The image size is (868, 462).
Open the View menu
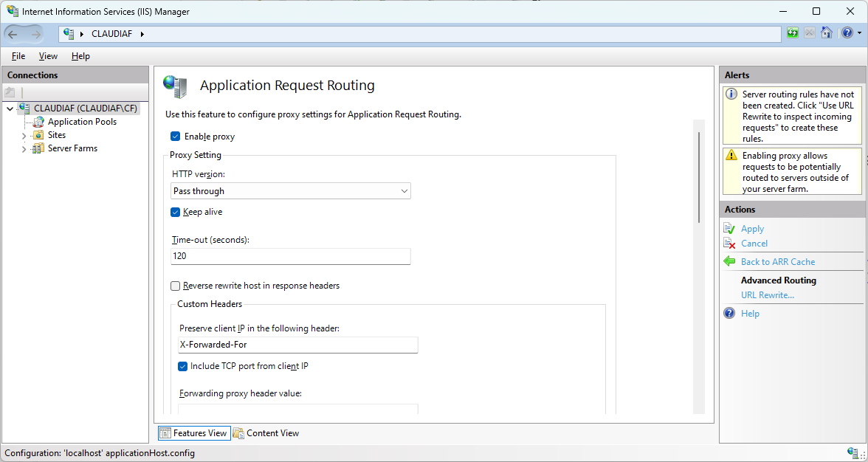(x=48, y=56)
